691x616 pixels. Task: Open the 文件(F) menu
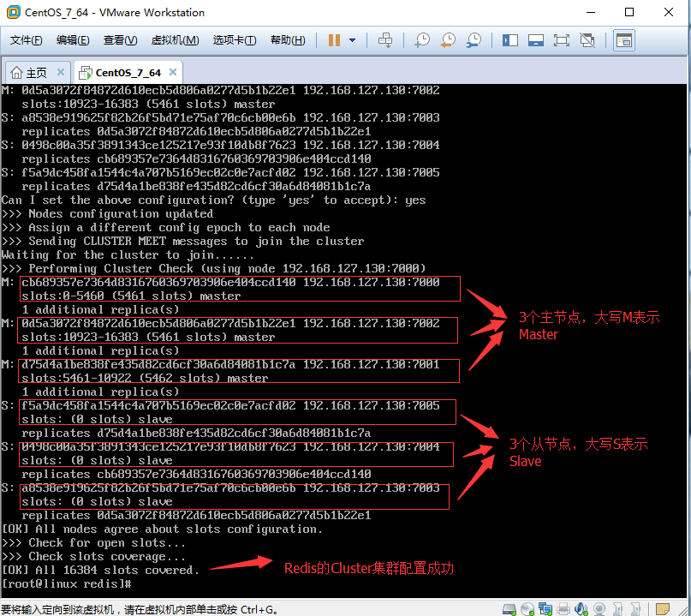pyautogui.click(x=26, y=40)
